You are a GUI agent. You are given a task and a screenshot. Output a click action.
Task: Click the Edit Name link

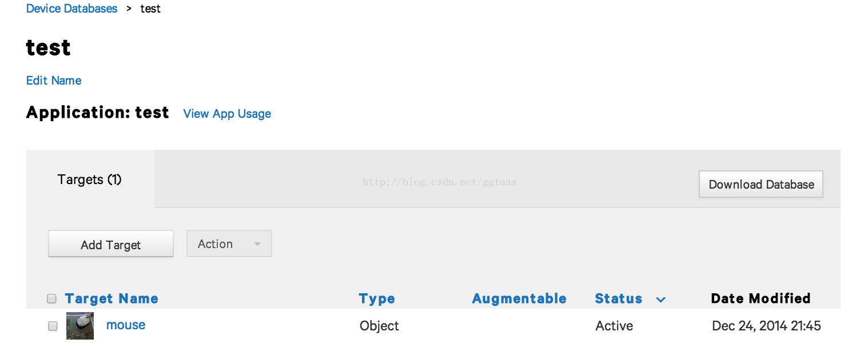(54, 81)
